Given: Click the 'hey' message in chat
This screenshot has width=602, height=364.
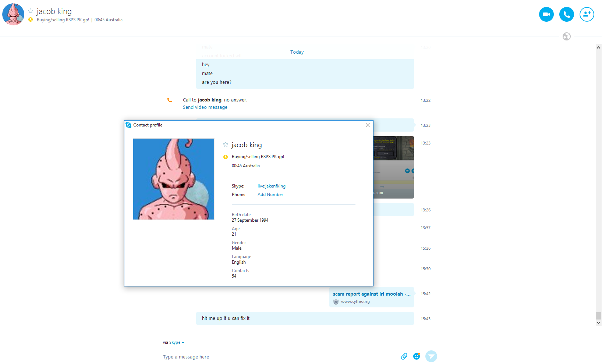Looking at the screenshot, I should coord(206,65).
